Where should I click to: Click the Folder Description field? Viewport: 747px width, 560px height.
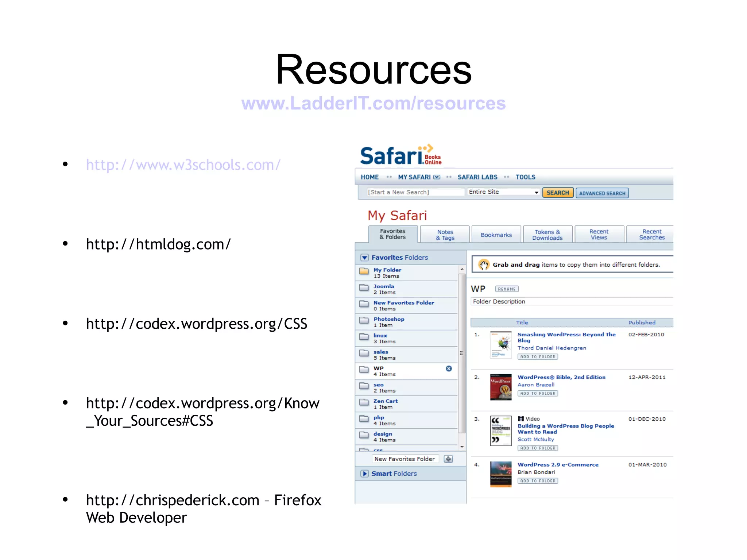click(x=572, y=301)
